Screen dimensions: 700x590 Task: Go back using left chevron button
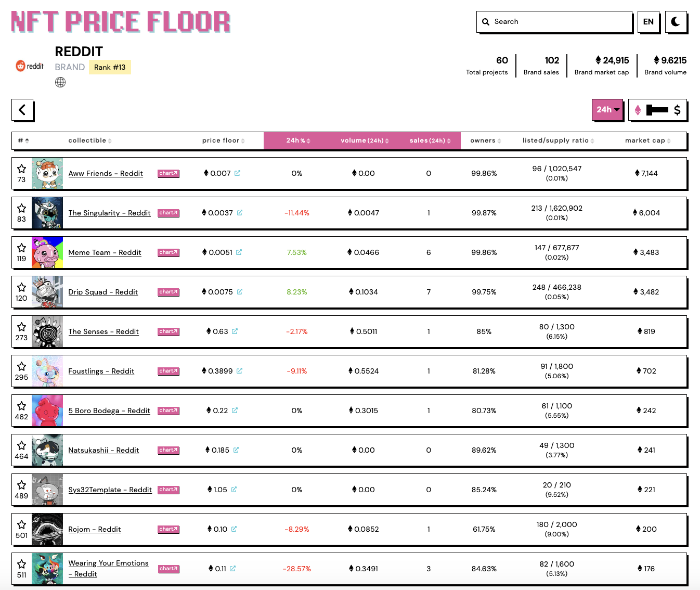22,110
